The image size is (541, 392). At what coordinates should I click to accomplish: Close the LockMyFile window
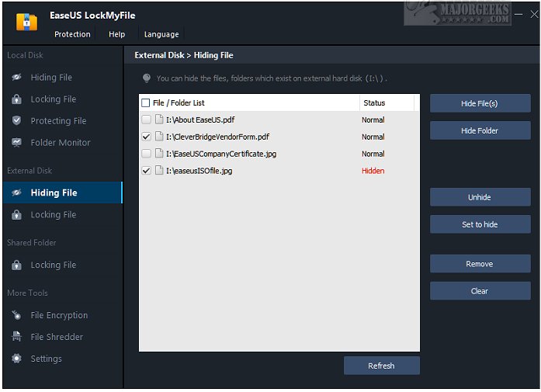point(534,14)
